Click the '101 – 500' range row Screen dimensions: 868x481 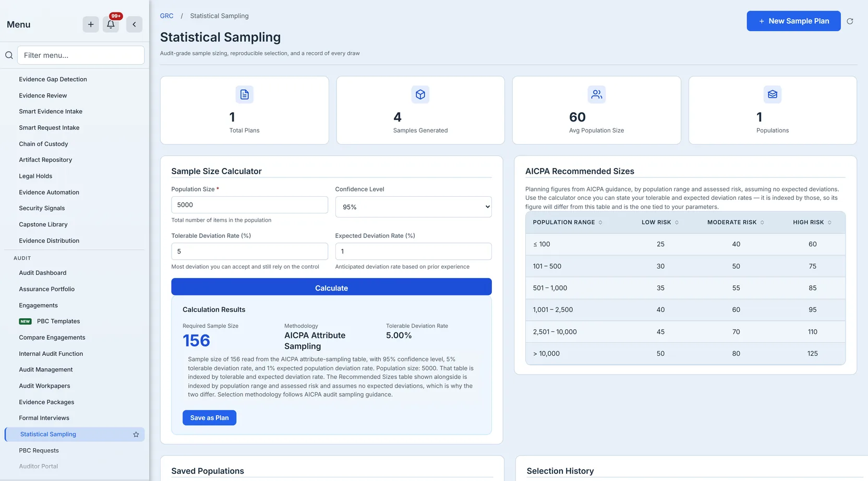(x=685, y=266)
